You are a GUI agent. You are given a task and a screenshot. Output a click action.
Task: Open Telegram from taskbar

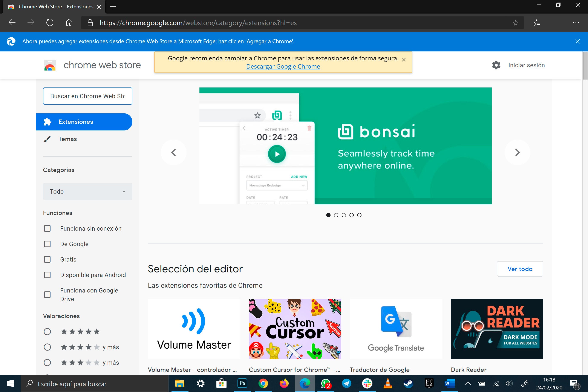point(346,383)
